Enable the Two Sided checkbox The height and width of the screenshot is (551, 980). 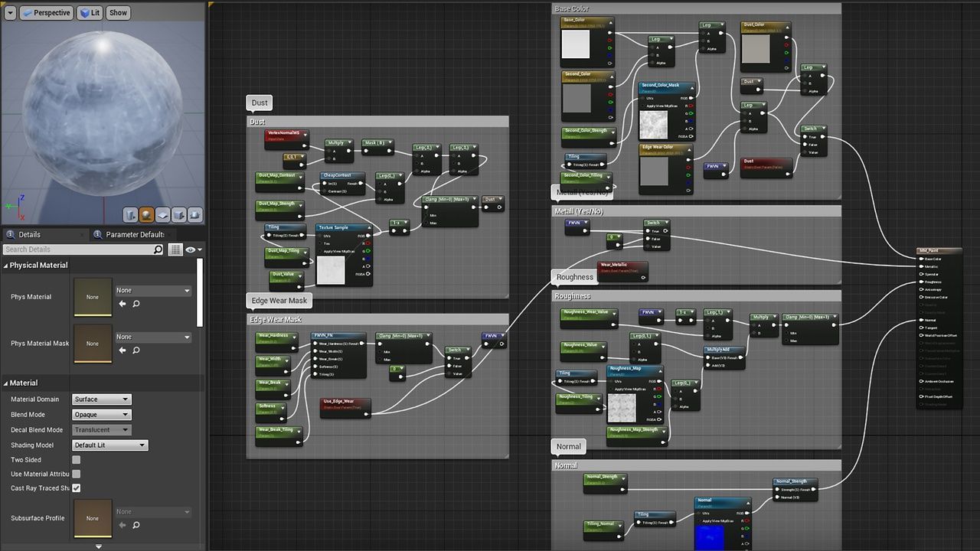coord(77,460)
